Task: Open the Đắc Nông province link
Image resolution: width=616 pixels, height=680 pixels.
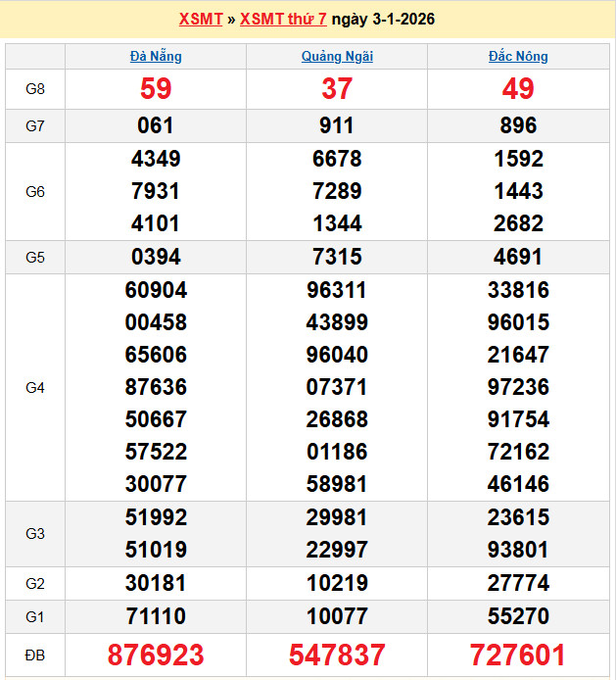Action: [518, 57]
